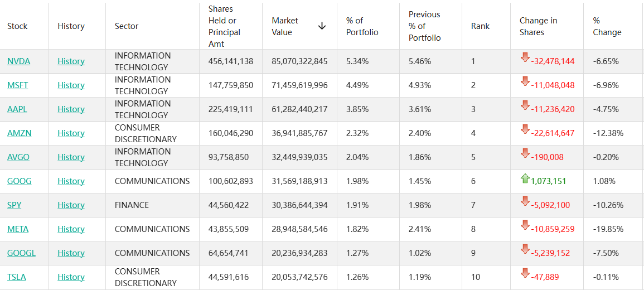Click the red down arrow in TSLA row
Image resolution: width=644 pixels, height=290 pixels.
[x=525, y=273]
